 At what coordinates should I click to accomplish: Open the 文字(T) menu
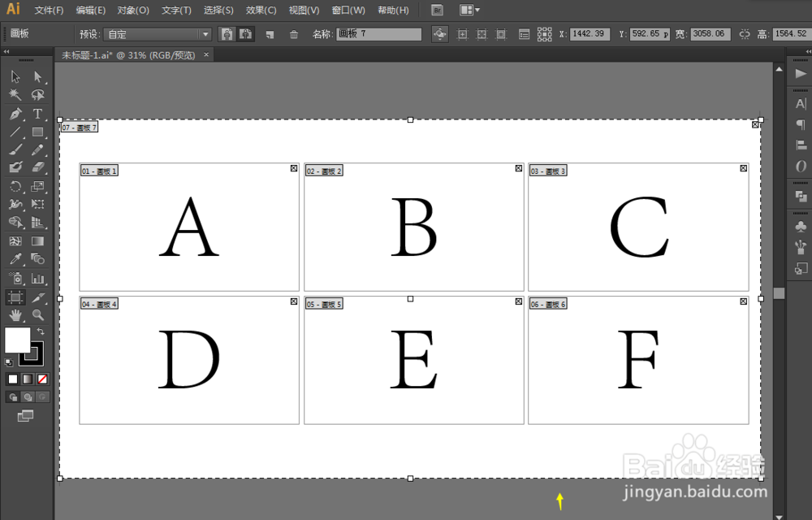tap(176, 11)
